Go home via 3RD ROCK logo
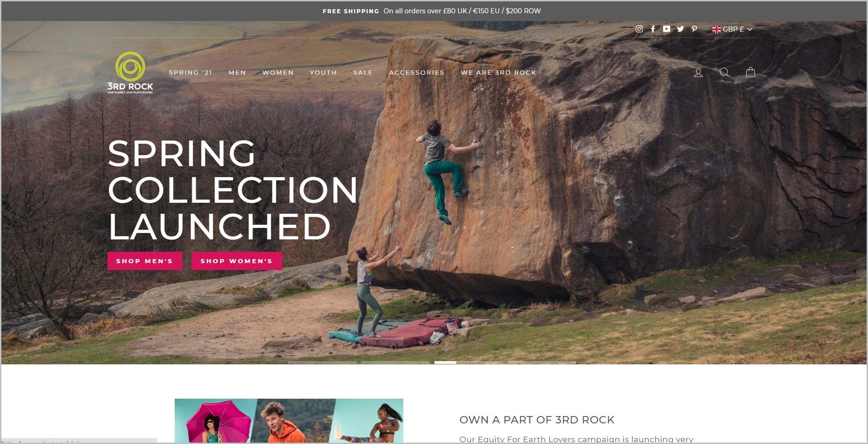This screenshot has width=868, height=444. [x=130, y=73]
